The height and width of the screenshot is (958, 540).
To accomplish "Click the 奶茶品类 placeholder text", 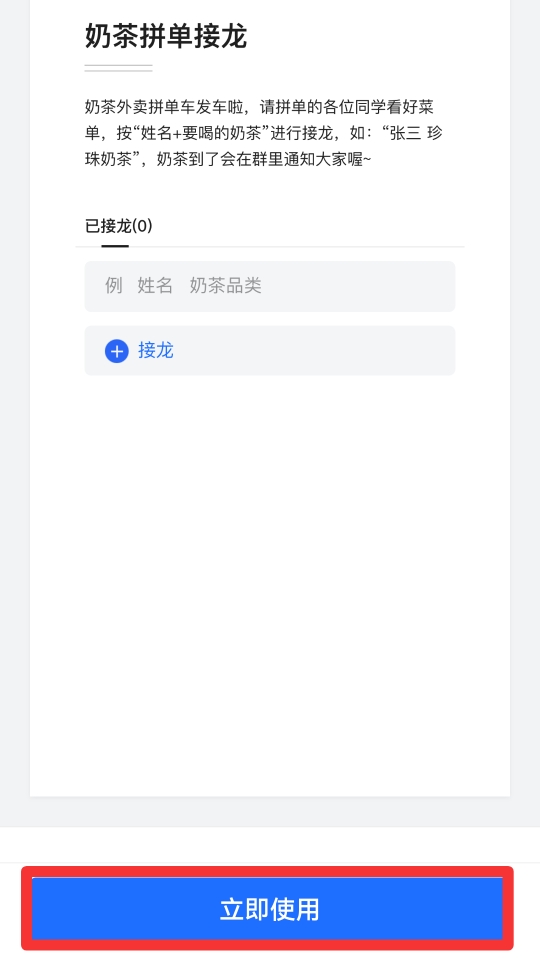I will (225, 285).
